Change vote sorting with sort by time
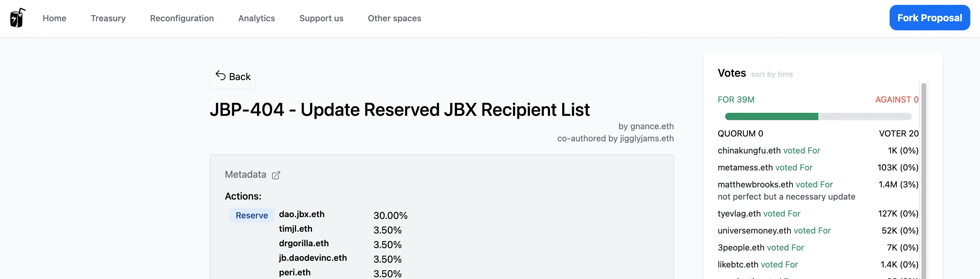This screenshot has width=980, height=279. (772, 74)
